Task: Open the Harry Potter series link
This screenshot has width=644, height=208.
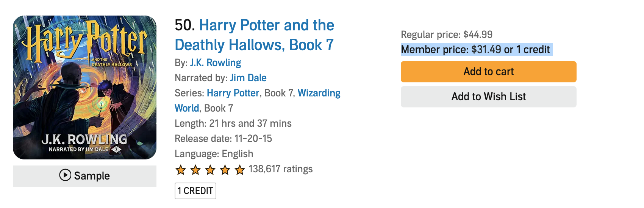Action: [233, 93]
